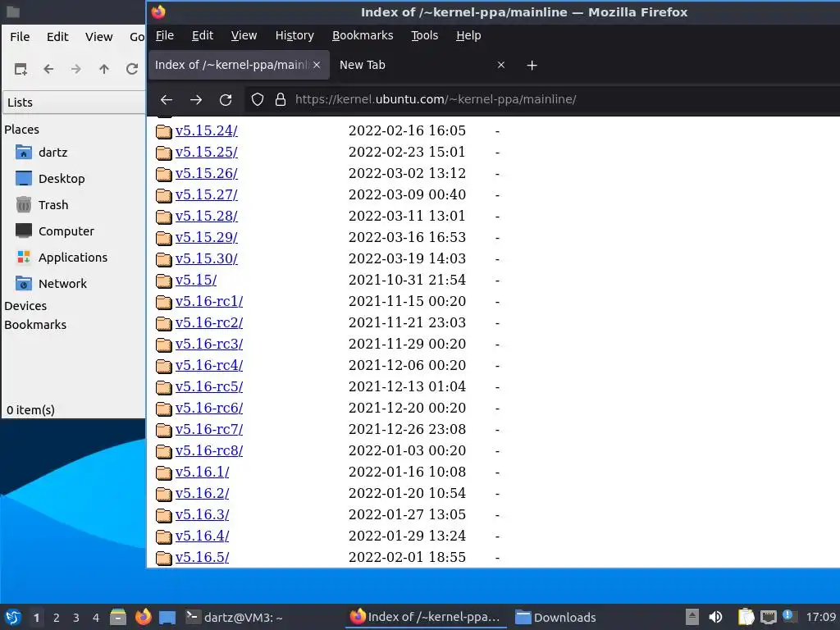Click date text '2022-03-02 13:12'
840x630 pixels.
click(407, 174)
